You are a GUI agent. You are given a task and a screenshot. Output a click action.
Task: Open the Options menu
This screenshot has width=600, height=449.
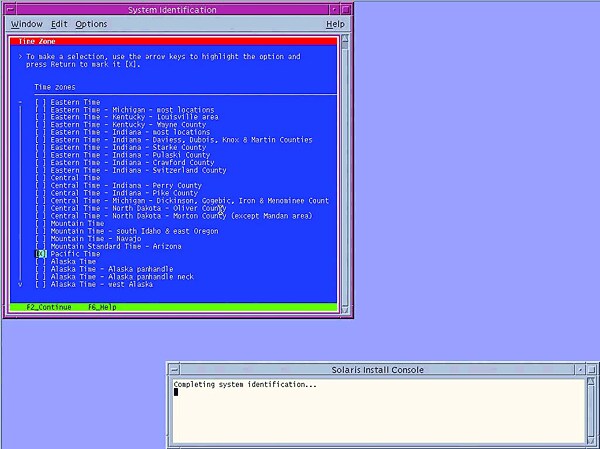[x=91, y=24]
